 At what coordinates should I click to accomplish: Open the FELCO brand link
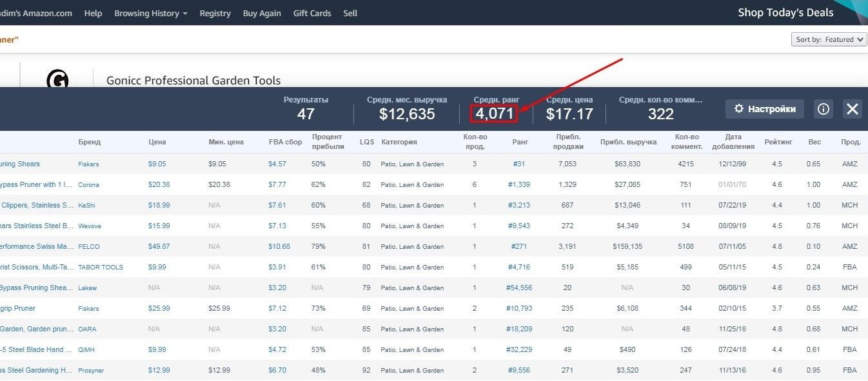(x=88, y=247)
